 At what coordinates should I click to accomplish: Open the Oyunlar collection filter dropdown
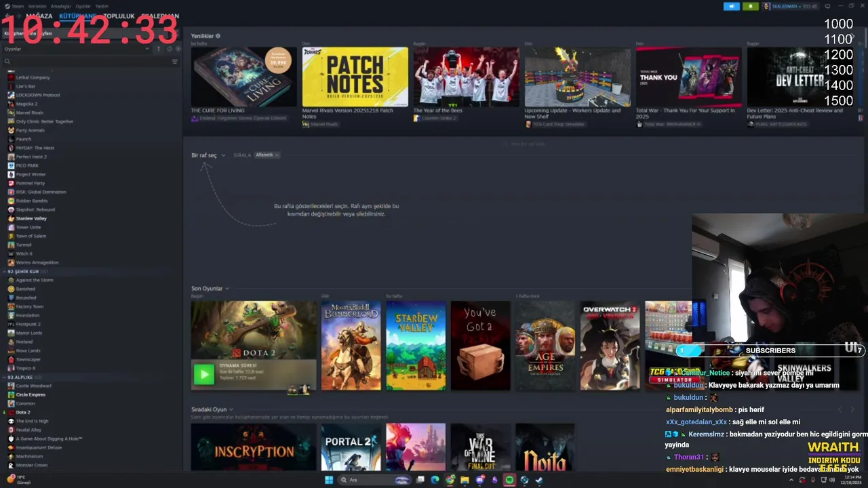point(77,49)
